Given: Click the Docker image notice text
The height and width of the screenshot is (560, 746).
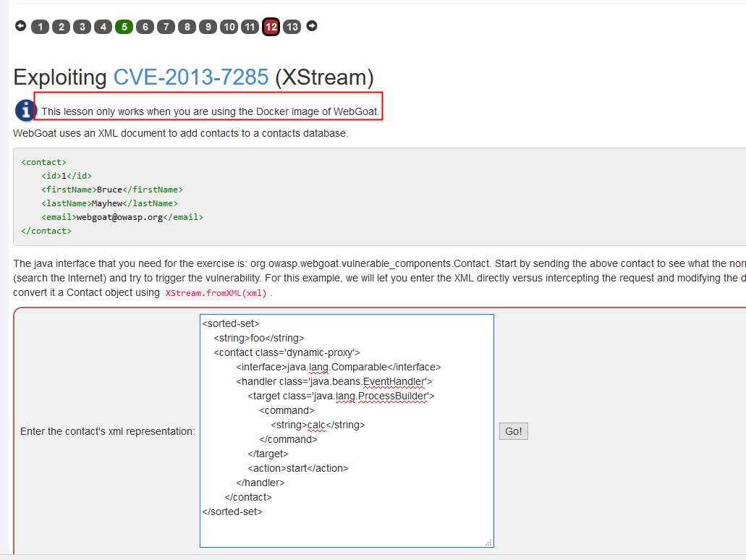Looking at the screenshot, I should pyautogui.click(x=211, y=111).
